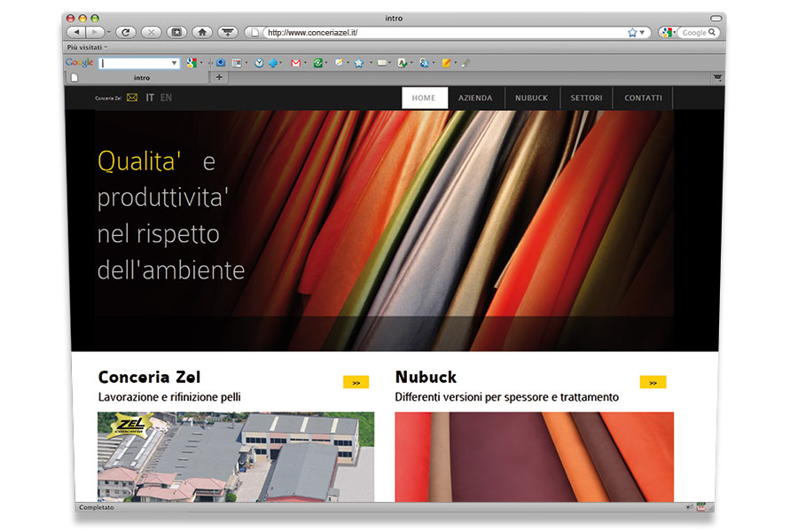The height and width of the screenshot is (532, 798).
Task: Go back to the previous page
Action: coord(76,33)
